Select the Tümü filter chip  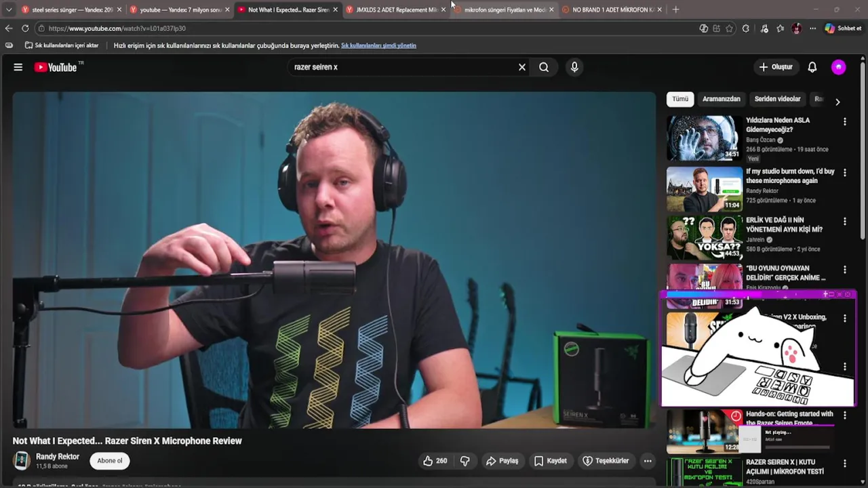point(680,99)
